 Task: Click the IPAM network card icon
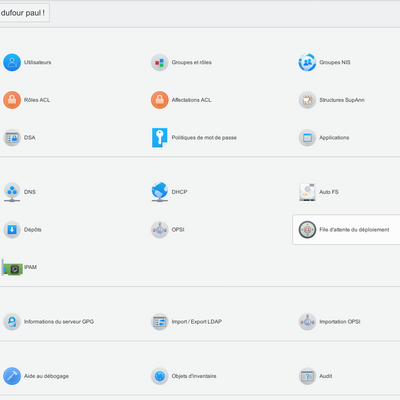[12, 267]
